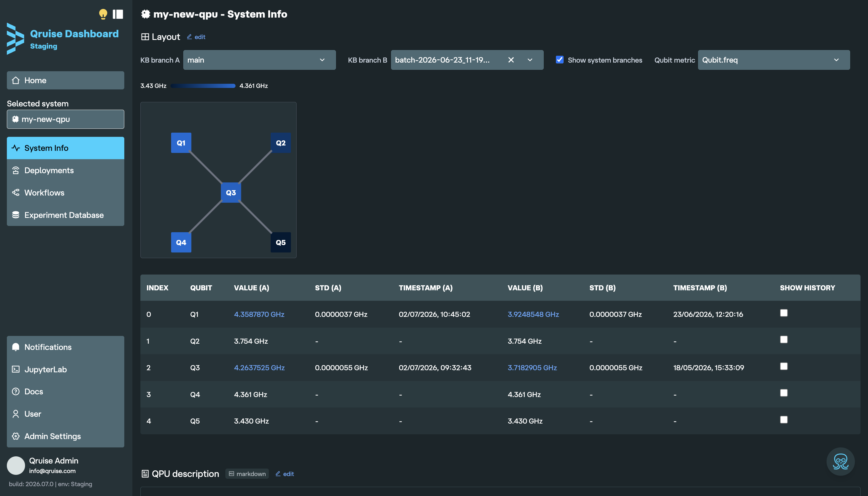The height and width of the screenshot is (496, 868).
Task: Click the JupyterLab terminal icon
Action: 16,369
